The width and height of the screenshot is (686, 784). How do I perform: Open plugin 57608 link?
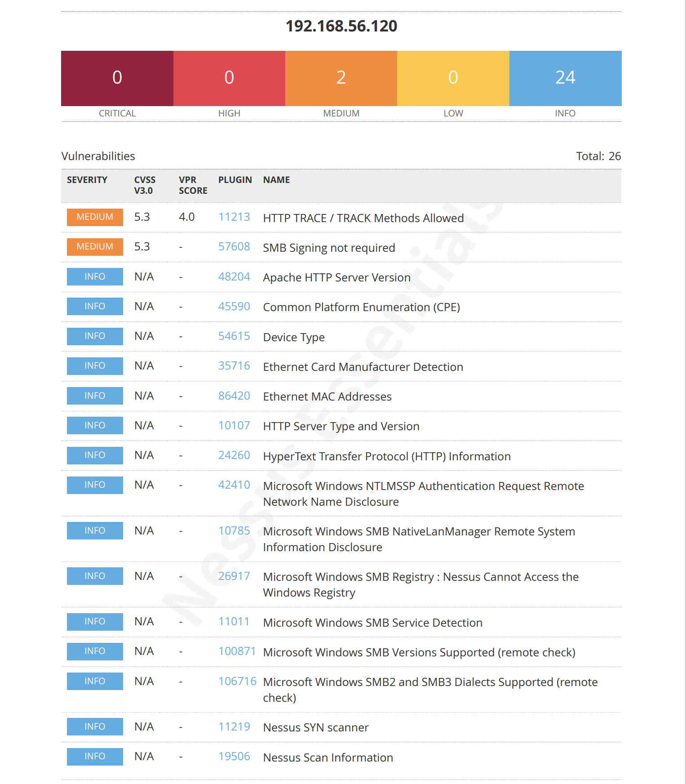coord(234,247)
